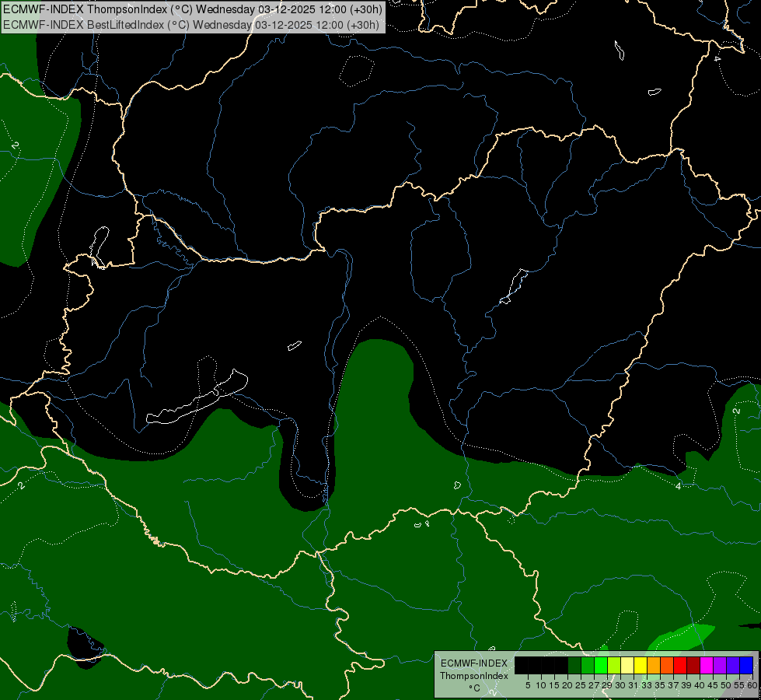This screenshot has height=700, width=761.
Task: Click the ThompsonIndex title line at top
Action: pos(192,9)
